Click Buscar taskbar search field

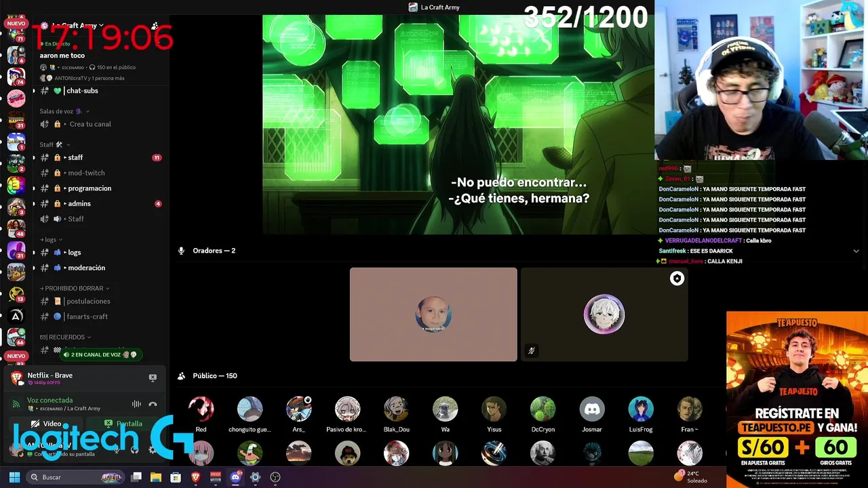click(x=76, y=477)
